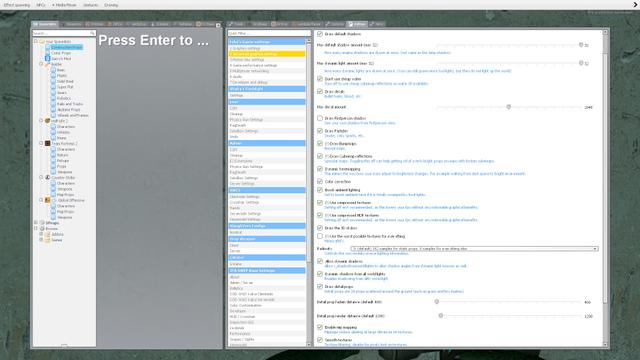This screenshot has height=360, width=640.
Task: Open Developer and debug in settings list
Action: (267, 82)
